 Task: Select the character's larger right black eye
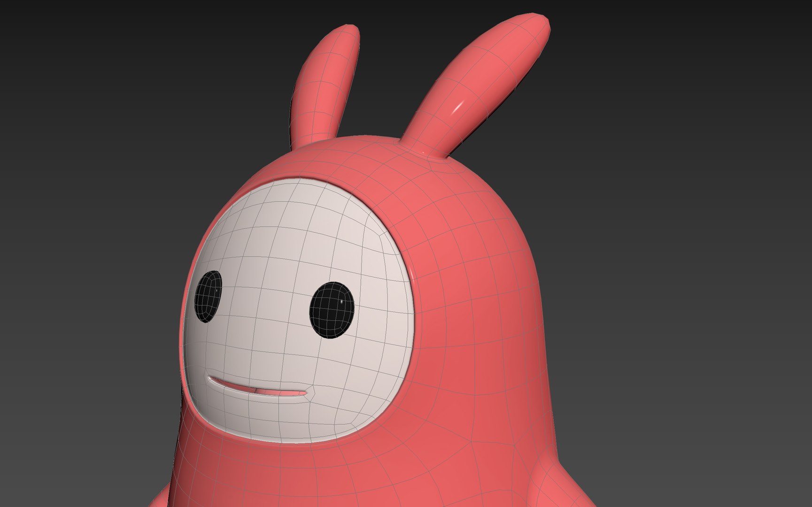(x=332, y=310)
